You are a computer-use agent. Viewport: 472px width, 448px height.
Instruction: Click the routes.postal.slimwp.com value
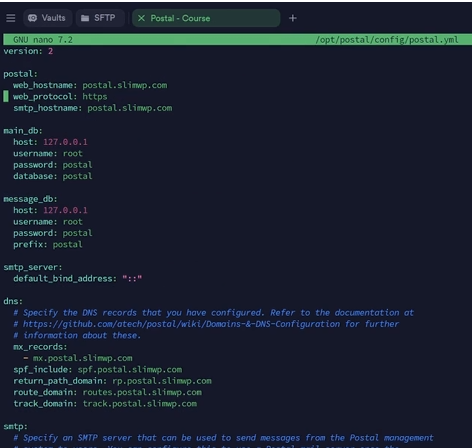142,392
